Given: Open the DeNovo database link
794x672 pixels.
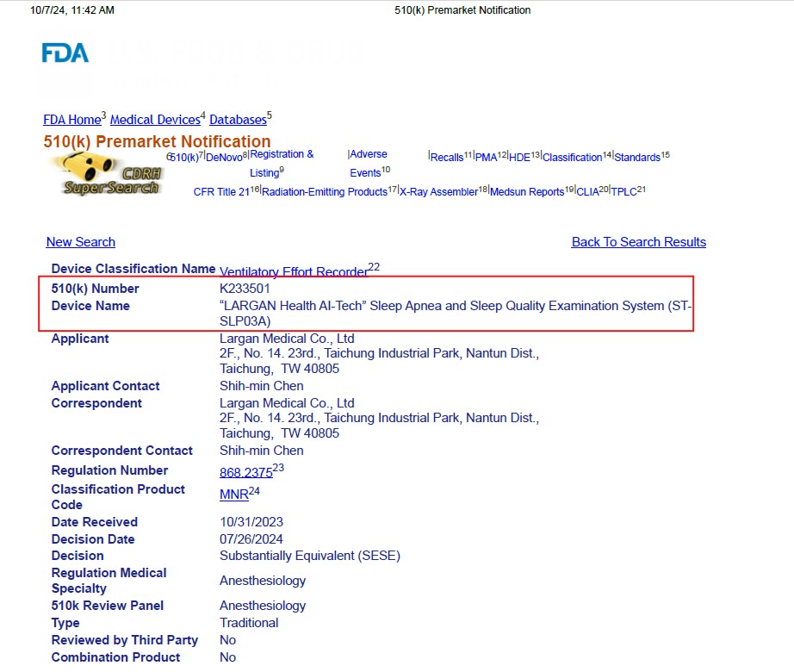Looking at the screenshot, I should (224, 157).
